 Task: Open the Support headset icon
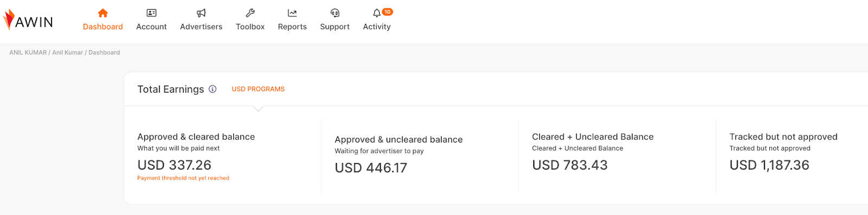[x=335, y=13]
